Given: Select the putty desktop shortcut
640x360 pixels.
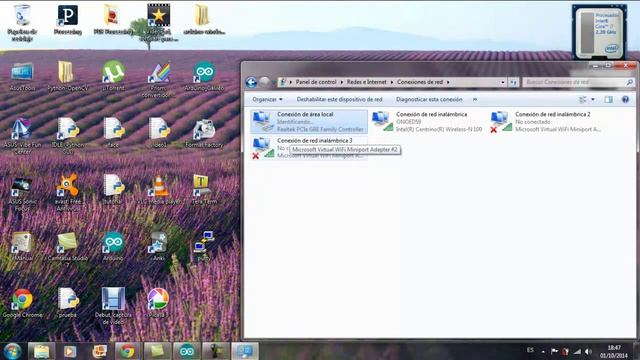Looking at the screenshot, I should pyautogui.click(x=204, y=247).
